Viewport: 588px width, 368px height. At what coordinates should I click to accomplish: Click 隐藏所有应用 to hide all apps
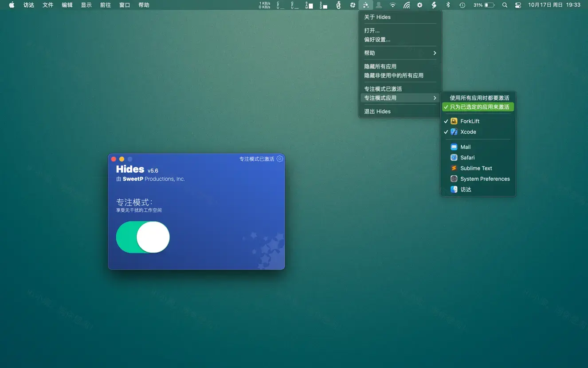(x=380, y=66)
